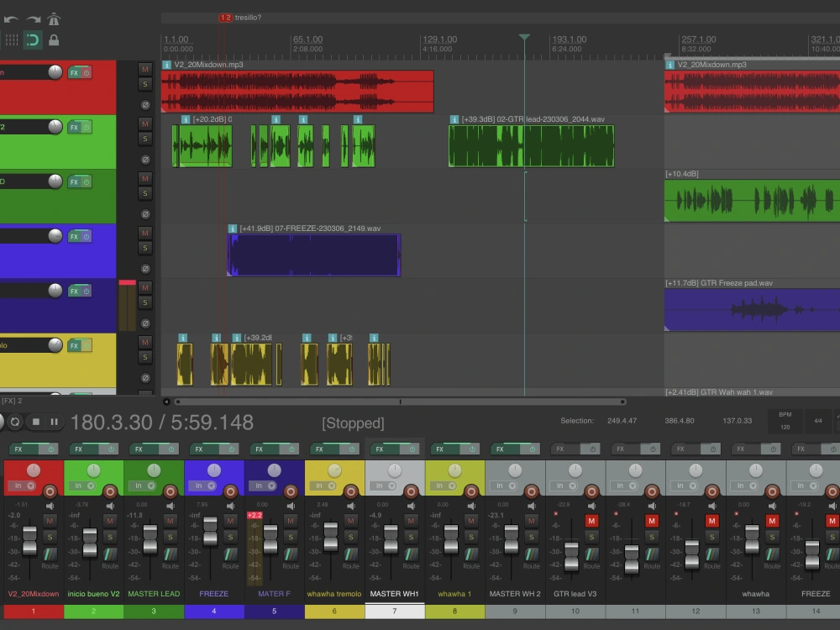Click monitor speaker icon on inicio bueno V2

click(x=110, y=506)
